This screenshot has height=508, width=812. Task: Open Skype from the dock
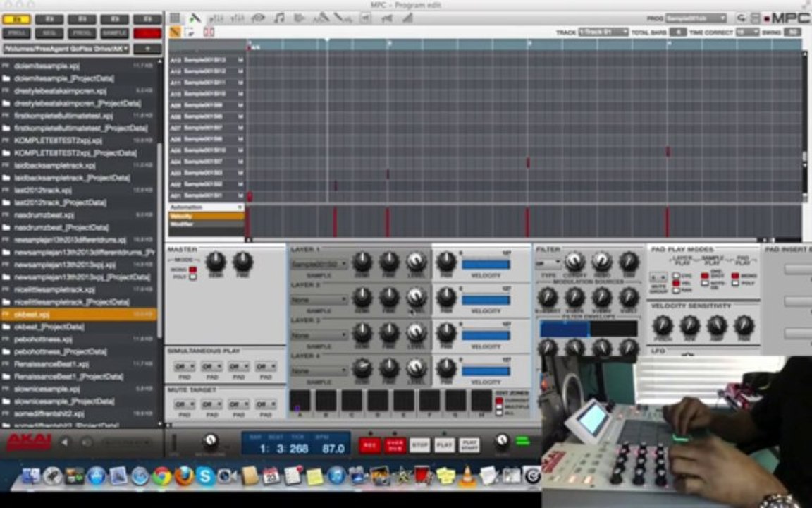[x=205, y=476]
